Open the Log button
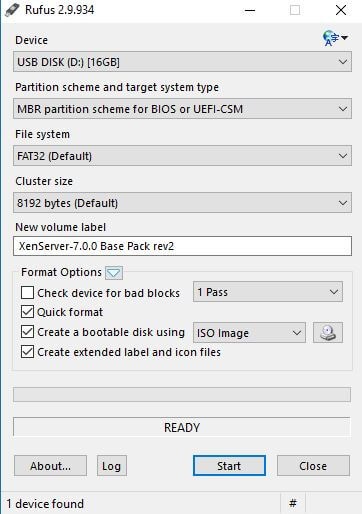The image size is (362, 514). [112, 466]
